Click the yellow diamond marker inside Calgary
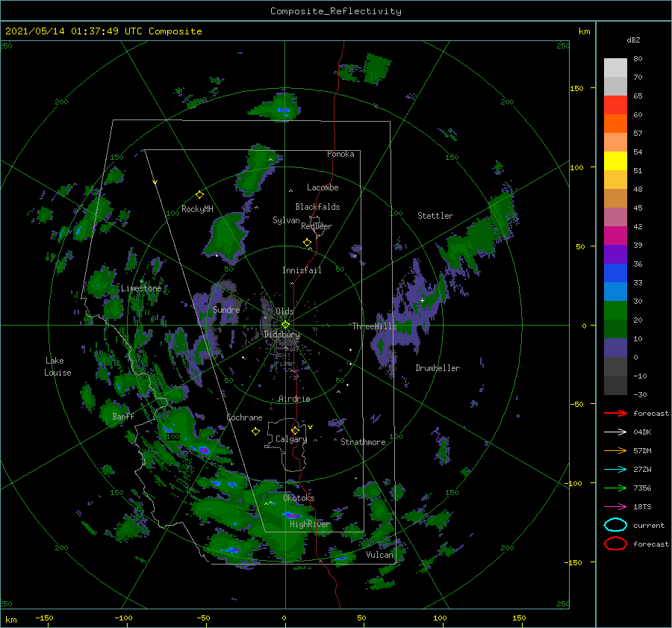The height and width of the screenshot is (628, 672). click(295, 430)
